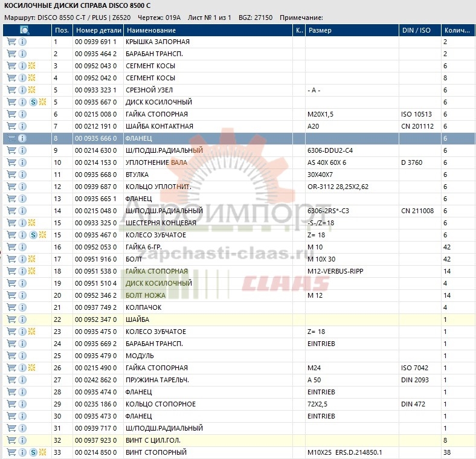The height and width of the screenshot is (459, 476).
Task: Open info for ШАЙБА КОНТАКТНАЯ row
Action: point(22,126)
